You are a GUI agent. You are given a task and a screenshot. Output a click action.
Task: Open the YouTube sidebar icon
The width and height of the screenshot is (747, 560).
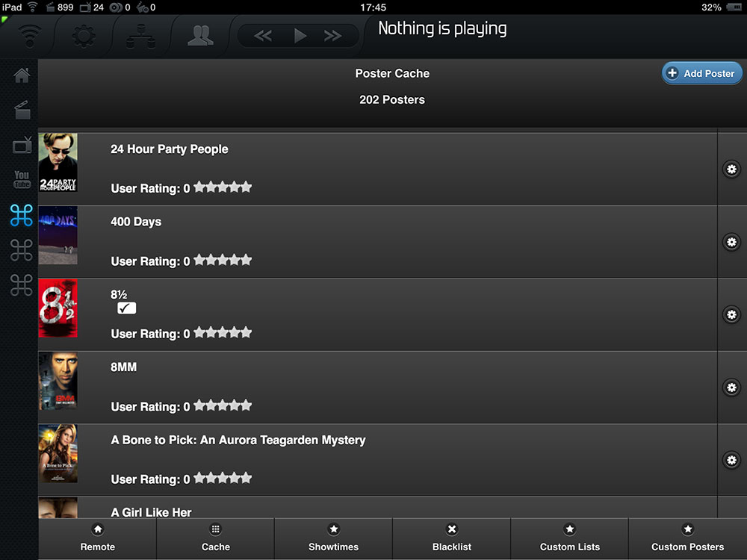22,179
